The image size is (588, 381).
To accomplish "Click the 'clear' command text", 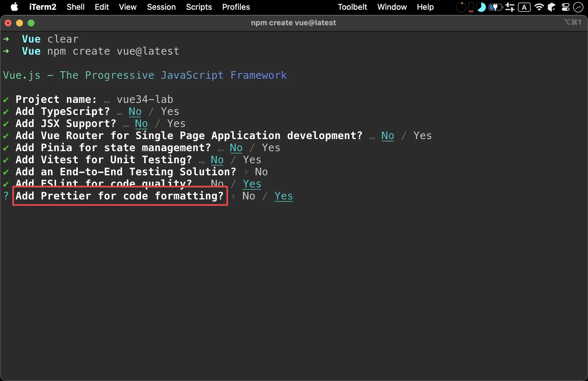I will 63,39.
